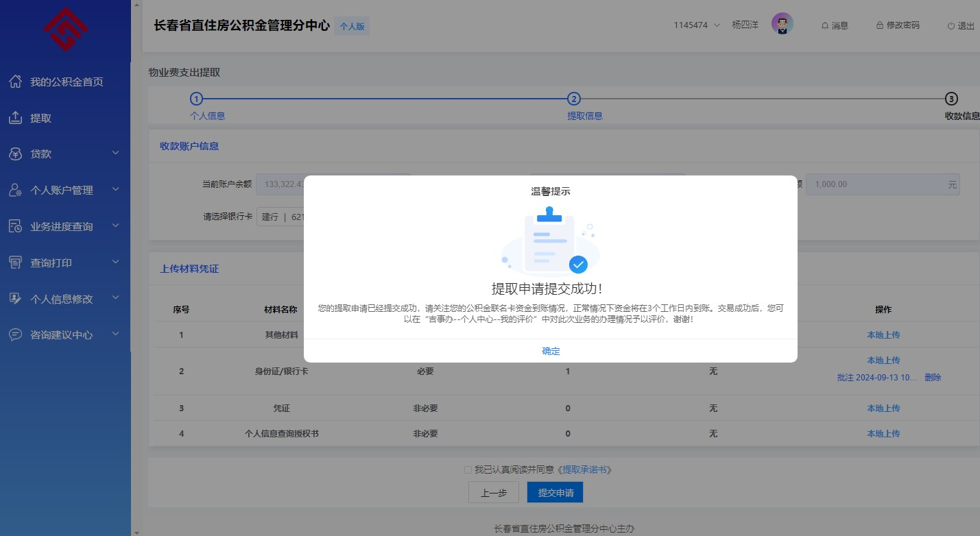Click the upload icon beside 提取

[16, 118]
